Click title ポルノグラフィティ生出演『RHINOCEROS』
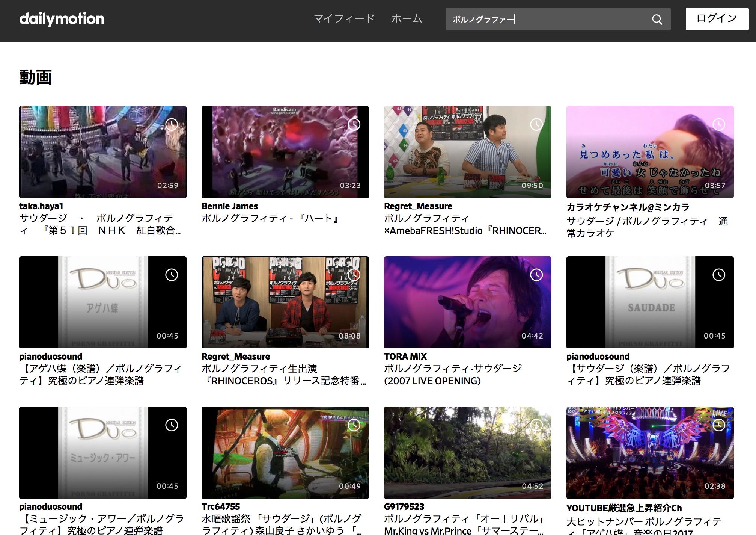 [x=284, y=375]
